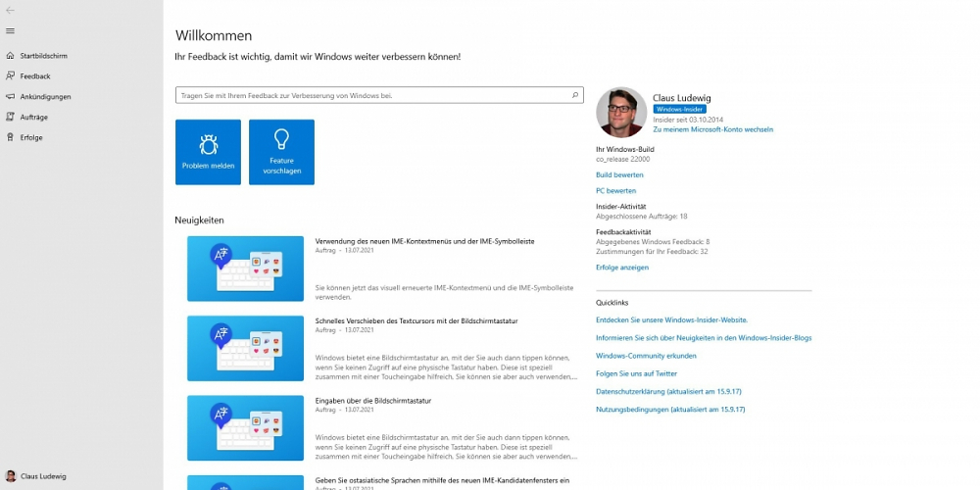This screenshot has width=980, height=490.
Task: Click the small avatar at sidebar bottom
Action: tap(10, 475)
